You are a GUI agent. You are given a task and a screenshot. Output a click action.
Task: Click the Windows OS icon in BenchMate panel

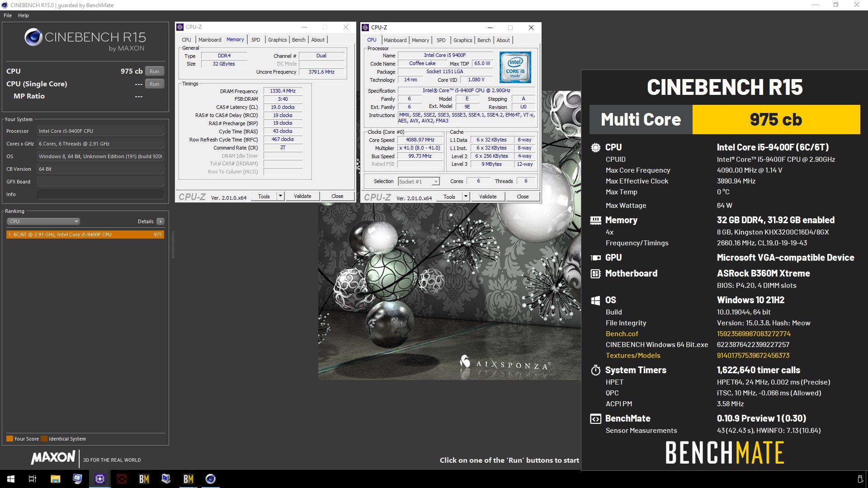coord(596,300)
